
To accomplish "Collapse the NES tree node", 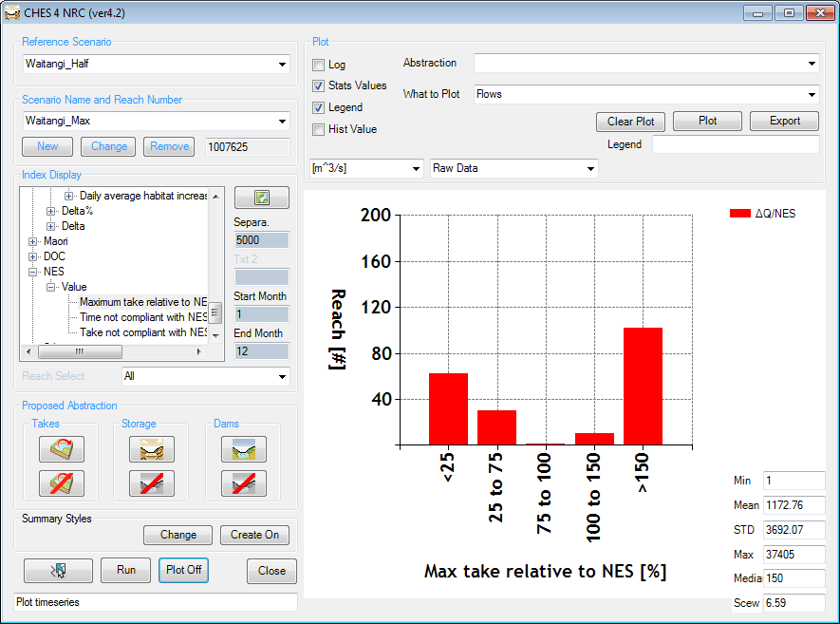I will 33,272.
